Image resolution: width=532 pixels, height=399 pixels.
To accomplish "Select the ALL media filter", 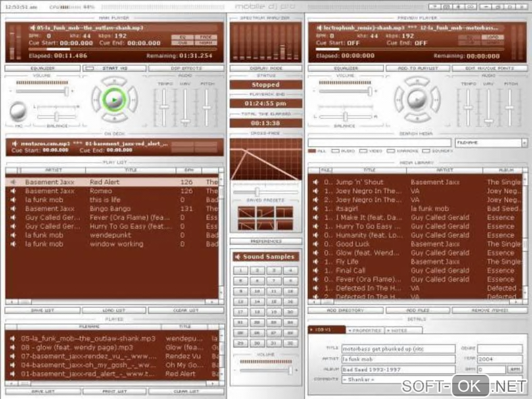I will click(x=312, y=151).
